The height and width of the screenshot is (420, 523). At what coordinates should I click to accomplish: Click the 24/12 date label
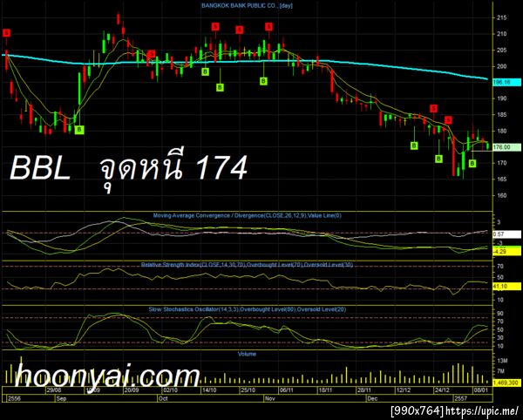[441, 390]
